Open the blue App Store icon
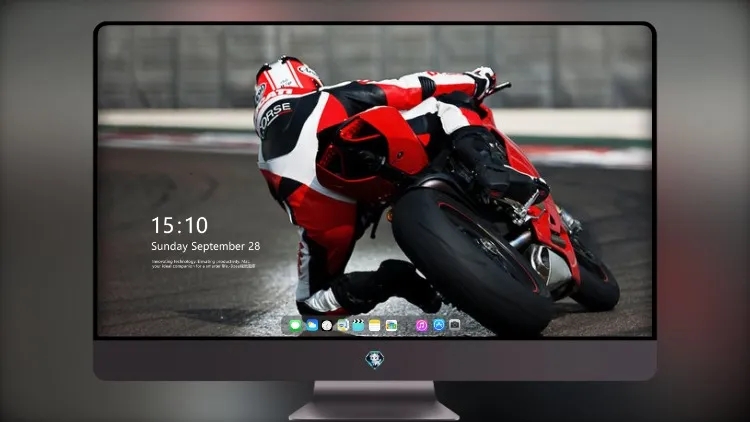This screenshot has height=422, width=750. point(439,325)
